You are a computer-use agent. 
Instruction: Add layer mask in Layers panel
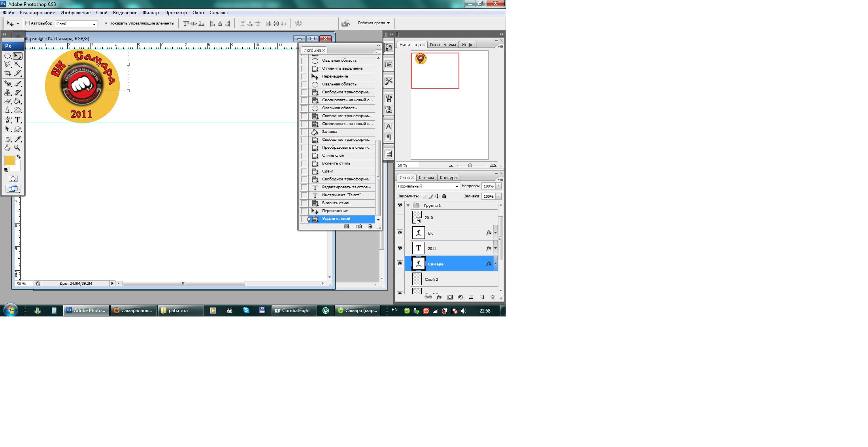(x=450, y=297)
